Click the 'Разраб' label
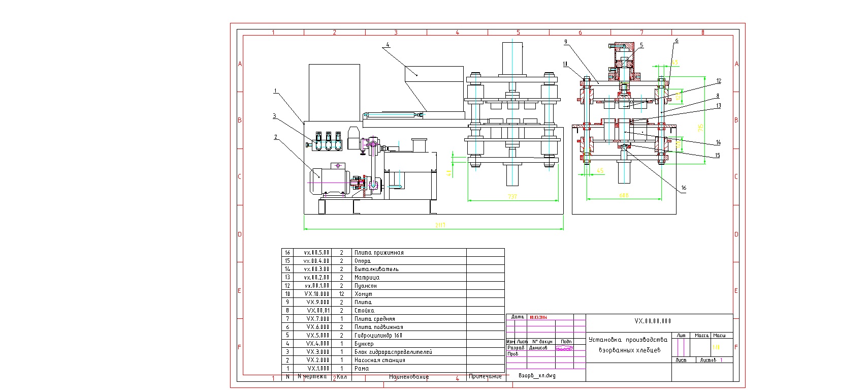The image size is (868, 390). [516, 348]
